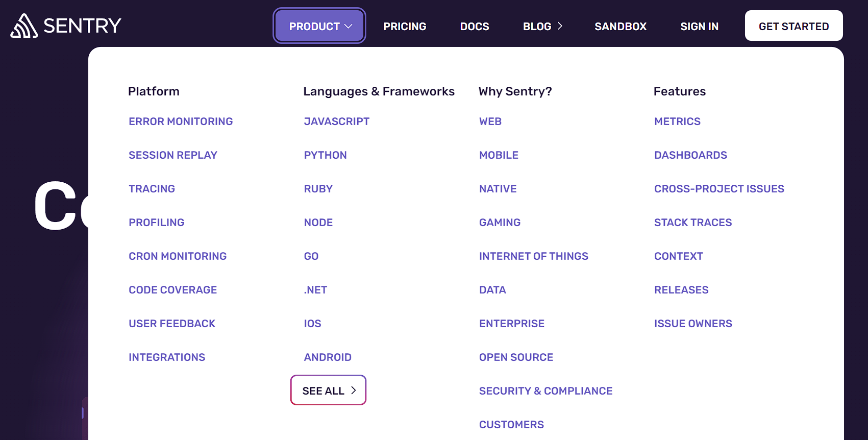Open Profiling
This screenshot has width=868, height=440.
point(157,223)
